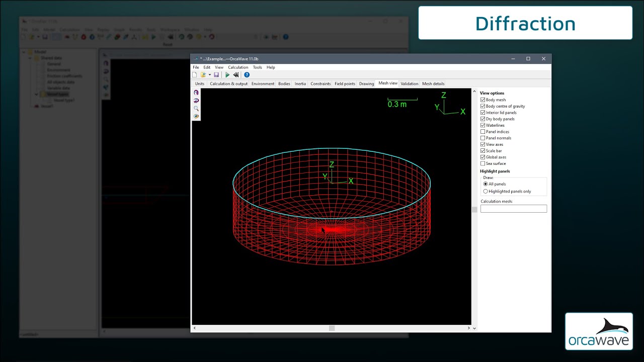This screenshot has height=362, width=644.
Task: Click the down arrow of the vertical scrollbar
Action: [474, 328]
